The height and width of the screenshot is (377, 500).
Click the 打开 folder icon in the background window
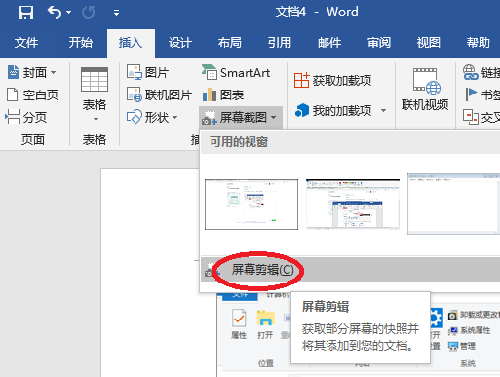click(x=266, y=317)
